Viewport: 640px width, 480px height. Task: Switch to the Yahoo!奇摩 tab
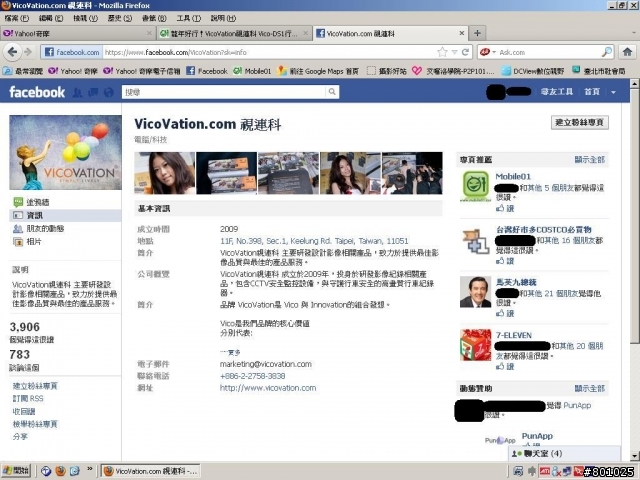click(78, 33)
